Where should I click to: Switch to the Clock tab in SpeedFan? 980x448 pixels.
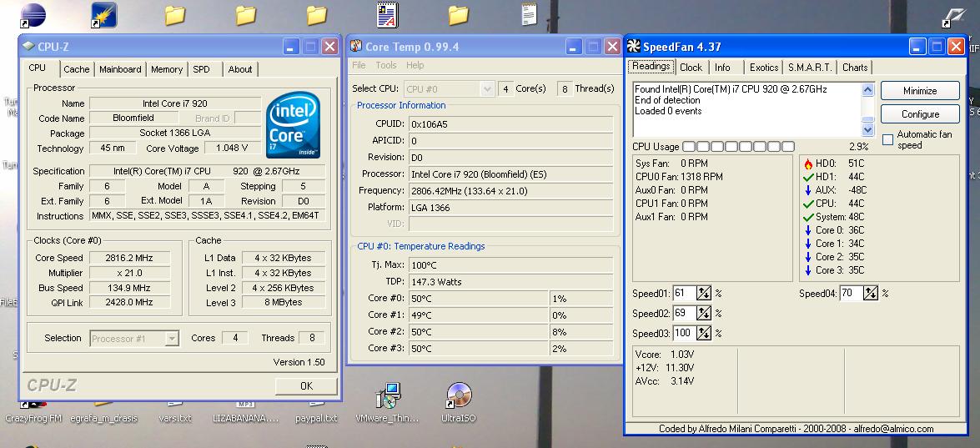691,68
